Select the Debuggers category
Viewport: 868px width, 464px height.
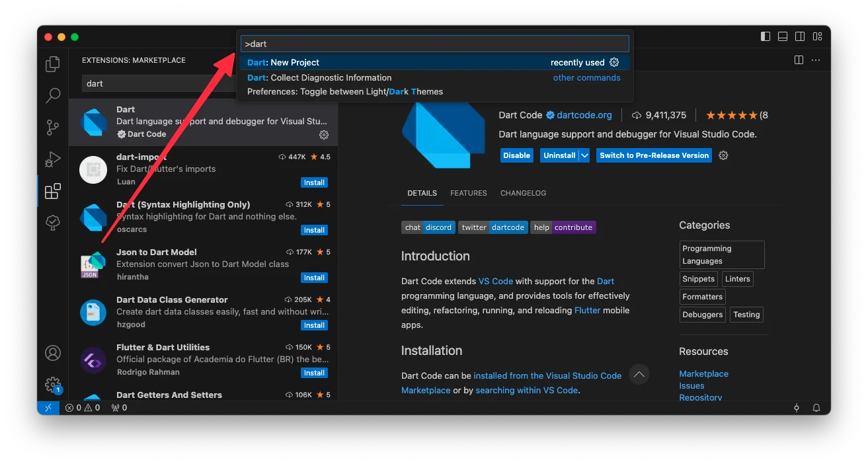(x=703, y=315)
